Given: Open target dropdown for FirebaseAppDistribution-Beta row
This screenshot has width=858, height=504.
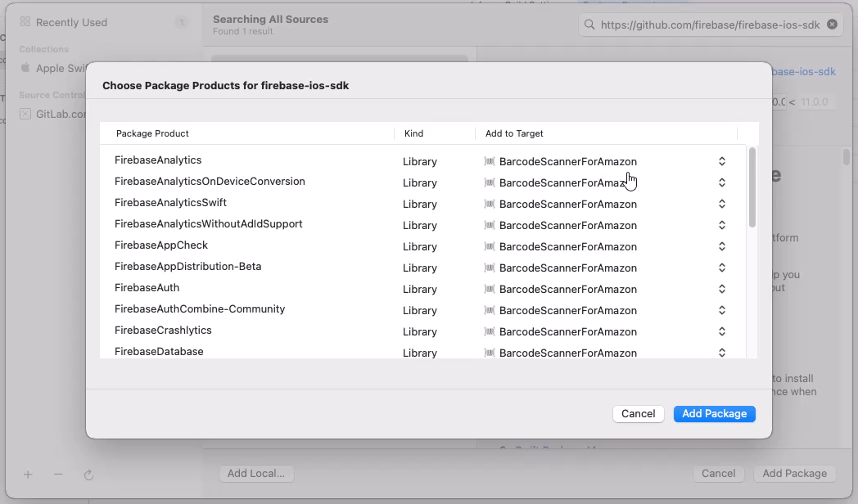Looking at the screenshot, I should 722,268.
